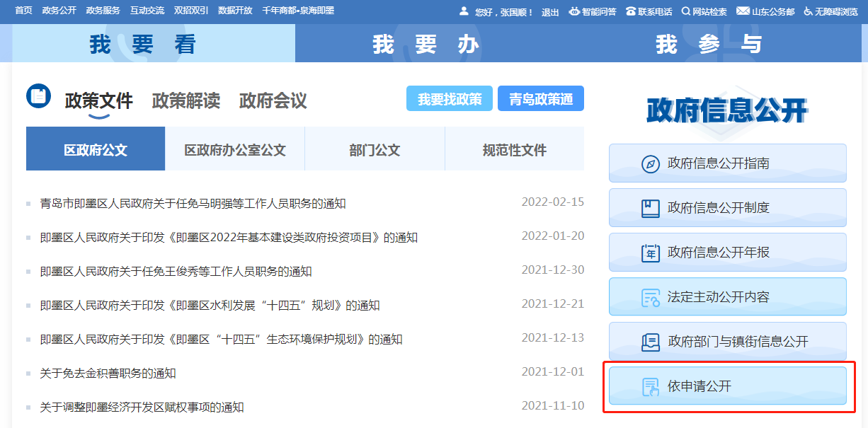Click the list icon beside 法定主动公开内容
This screenshot has width=868, height=428.
point(650,297)
